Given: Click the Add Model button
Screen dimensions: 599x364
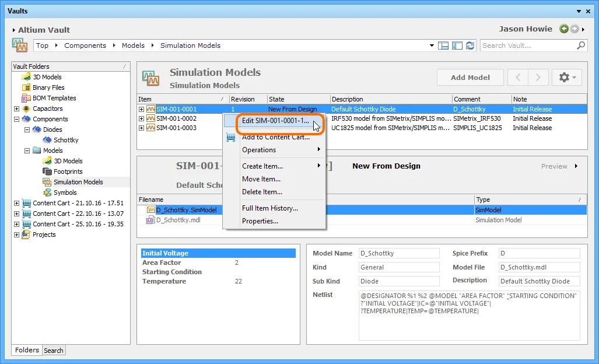Looking at the screenshot, I should point(470,78).
